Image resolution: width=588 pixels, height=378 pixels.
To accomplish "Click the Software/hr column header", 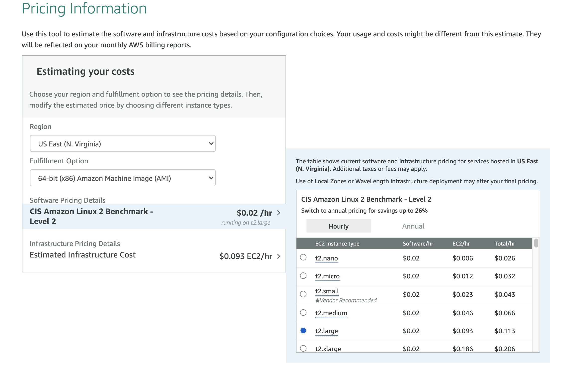I will 418,244.
